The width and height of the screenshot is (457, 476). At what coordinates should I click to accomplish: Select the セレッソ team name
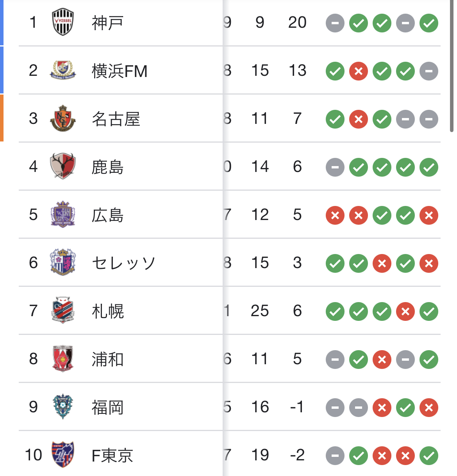pyautogui.click(x=123, y=263)
